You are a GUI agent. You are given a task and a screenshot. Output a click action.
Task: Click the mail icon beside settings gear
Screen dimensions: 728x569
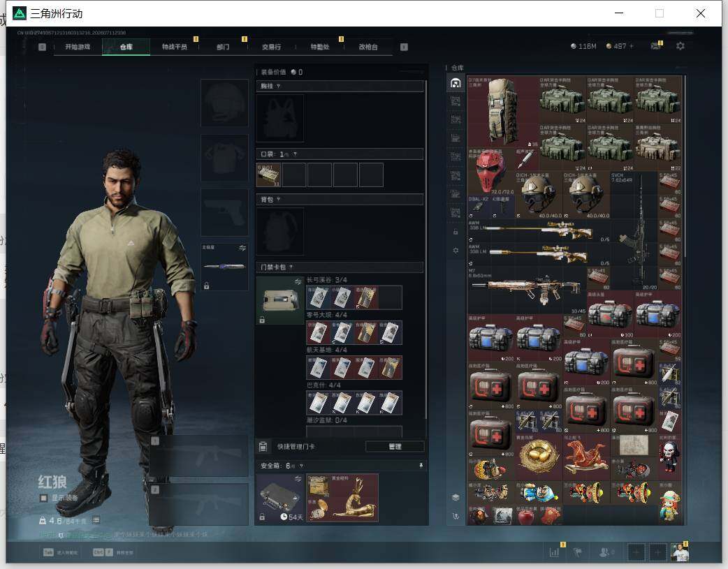tap(655, 46)
